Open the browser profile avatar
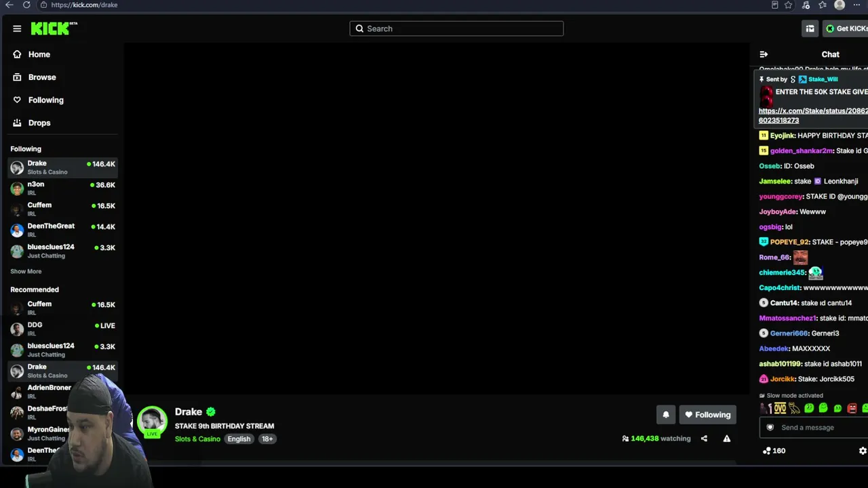Viewport: 868px width, 488px height. pos(840,5)
